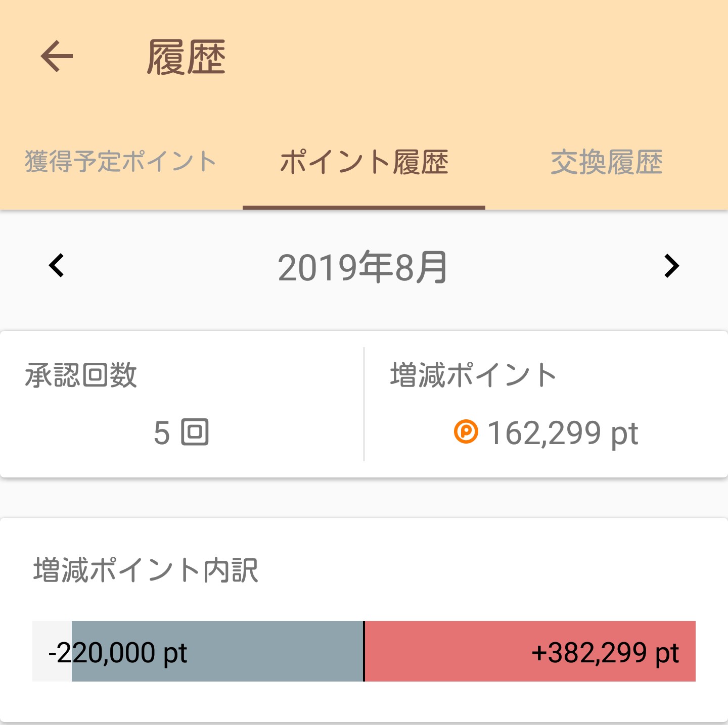Tap the 5 回 approval count
The width and height of the screenshot is (728, 725).
tap(181, 433)
